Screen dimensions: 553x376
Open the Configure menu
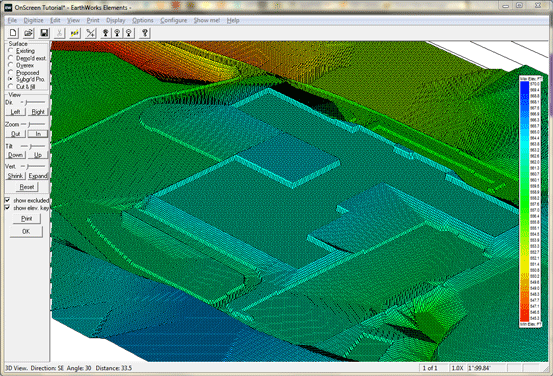coord(174,20)
